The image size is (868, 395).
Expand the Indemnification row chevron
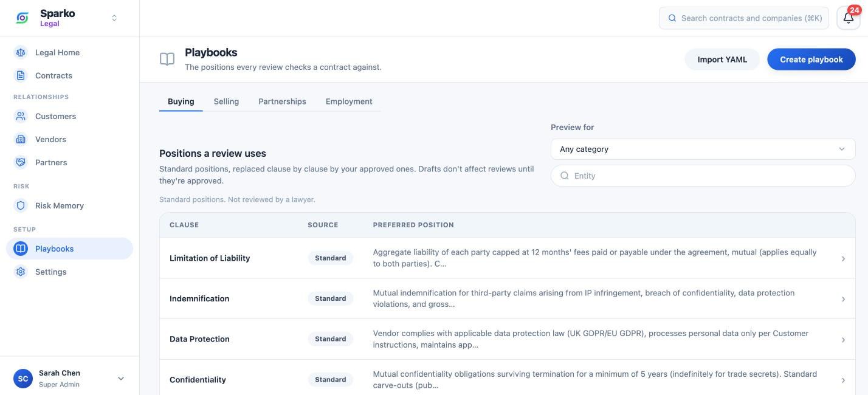tap(843, 299)
